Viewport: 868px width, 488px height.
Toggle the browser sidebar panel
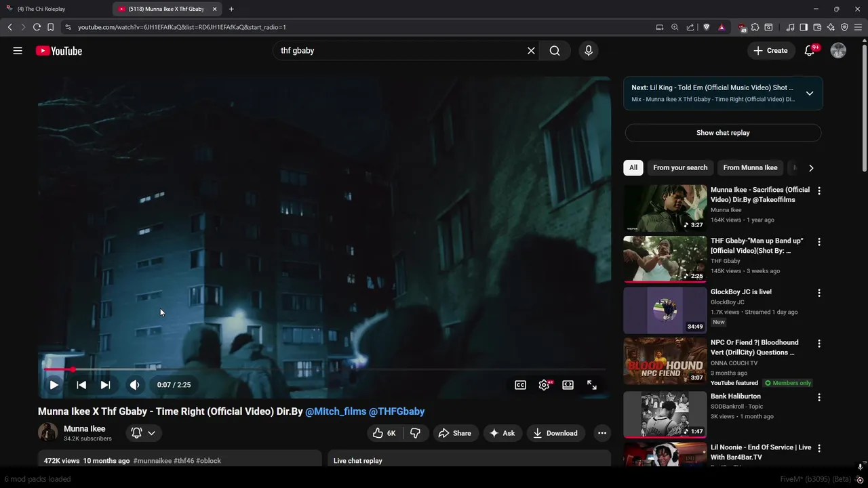(804, 27)
